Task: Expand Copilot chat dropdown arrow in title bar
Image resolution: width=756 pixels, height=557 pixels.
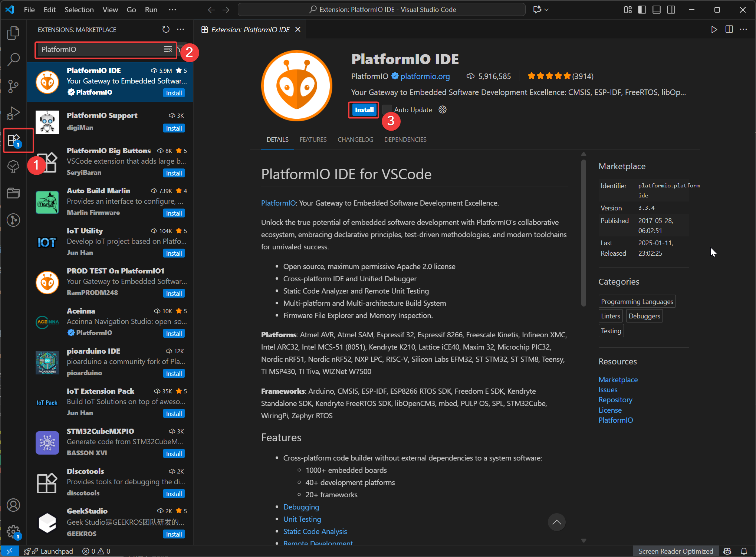Action: tap(546, 10)
